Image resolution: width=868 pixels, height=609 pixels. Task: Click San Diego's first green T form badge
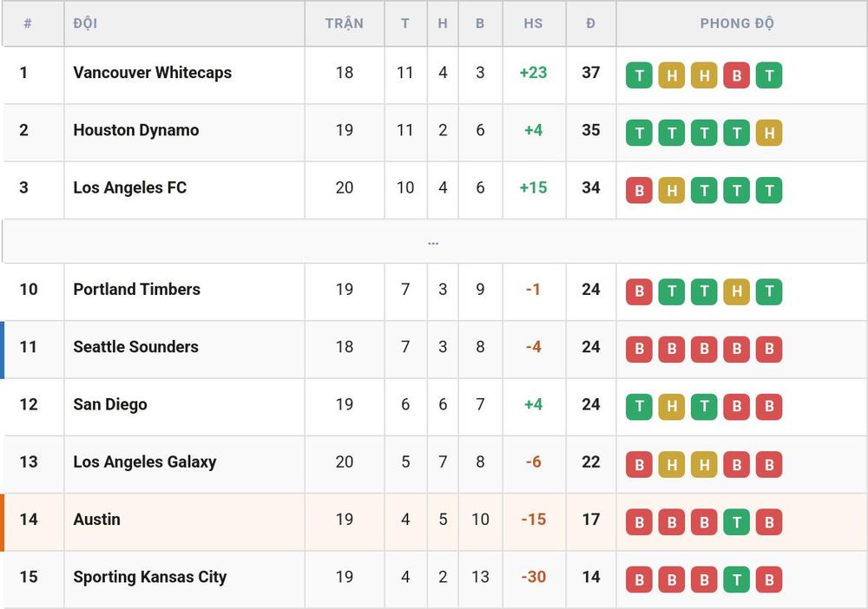(x=639, y=407)
